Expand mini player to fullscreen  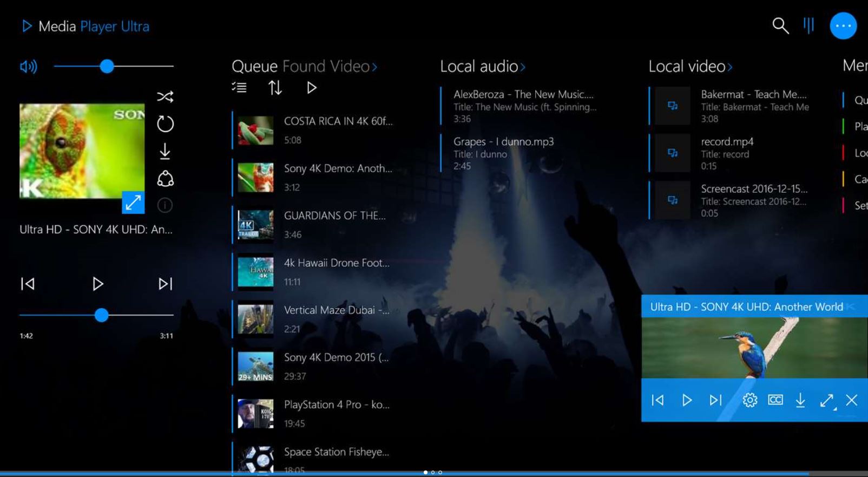(827, 401)
